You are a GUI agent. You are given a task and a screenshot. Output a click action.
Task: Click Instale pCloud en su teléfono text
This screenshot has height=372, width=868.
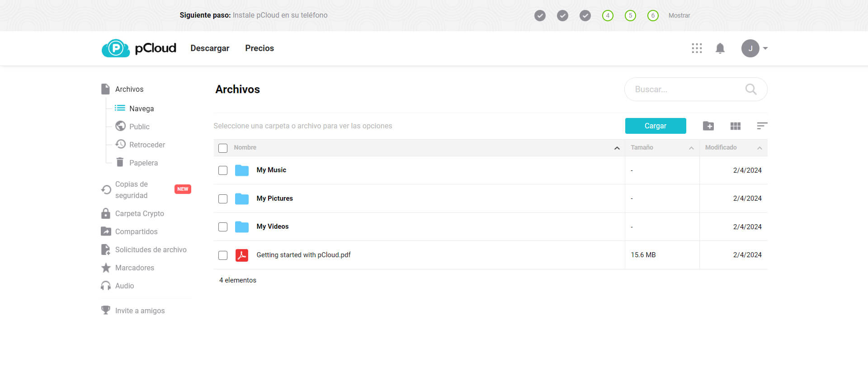280,15
